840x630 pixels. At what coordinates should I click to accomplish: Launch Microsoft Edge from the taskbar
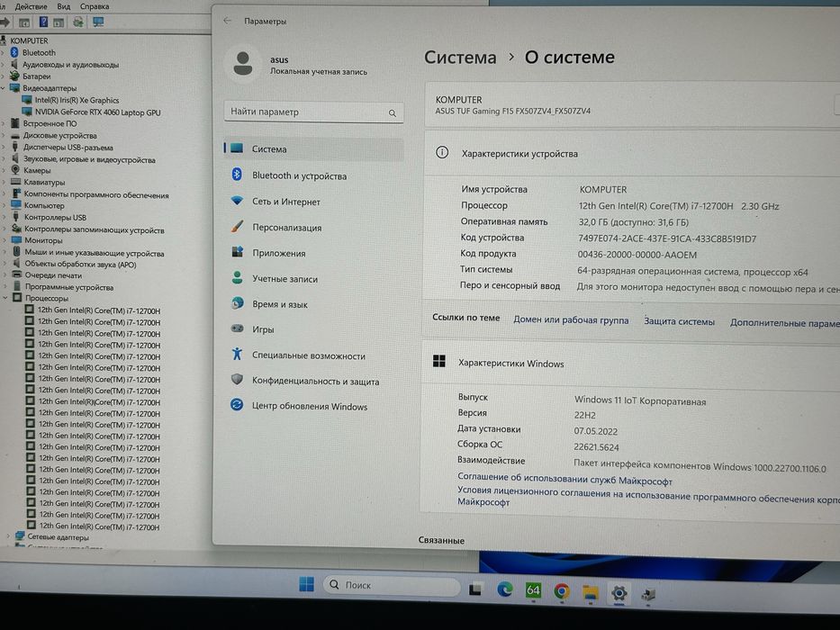click(x=504, y=589)
